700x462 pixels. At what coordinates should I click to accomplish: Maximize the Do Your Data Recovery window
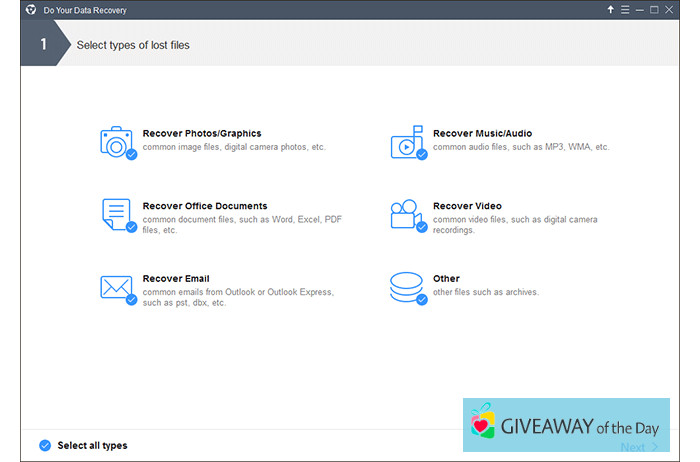tap(655, 10)
